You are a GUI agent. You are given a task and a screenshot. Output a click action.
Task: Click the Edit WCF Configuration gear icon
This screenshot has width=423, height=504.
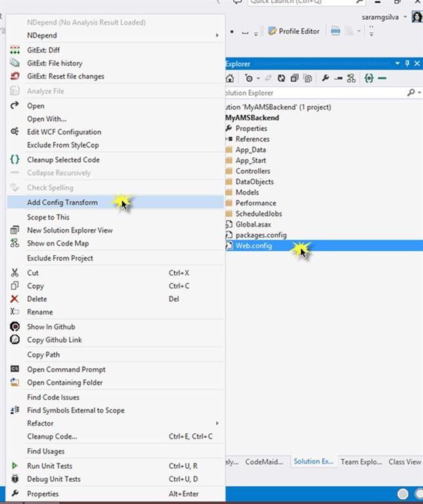click(x=15, y=132)
